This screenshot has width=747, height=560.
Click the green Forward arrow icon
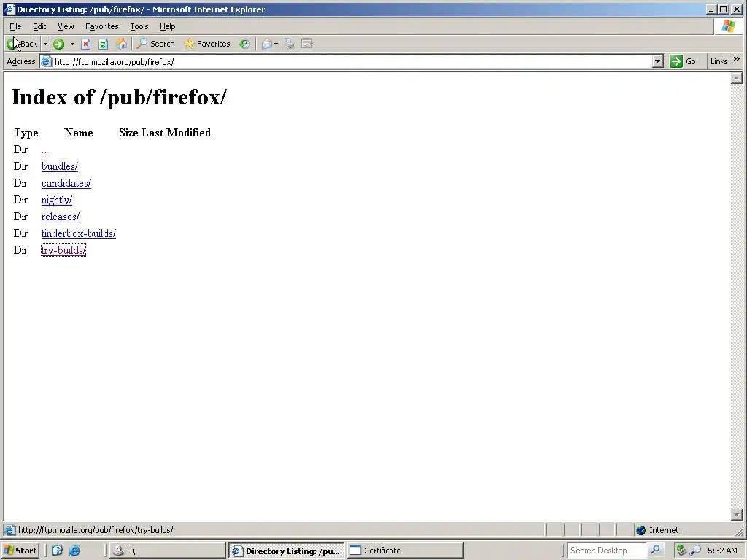coord(58,44)
